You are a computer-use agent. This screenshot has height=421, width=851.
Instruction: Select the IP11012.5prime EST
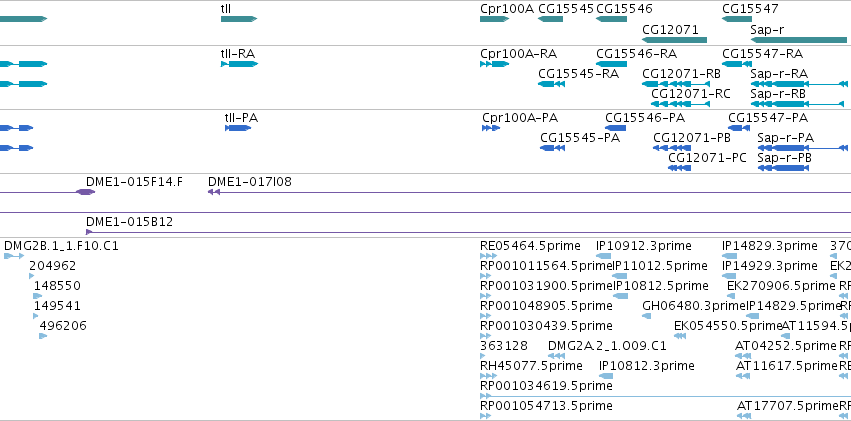pyautogui.click(x=620, y=276)
